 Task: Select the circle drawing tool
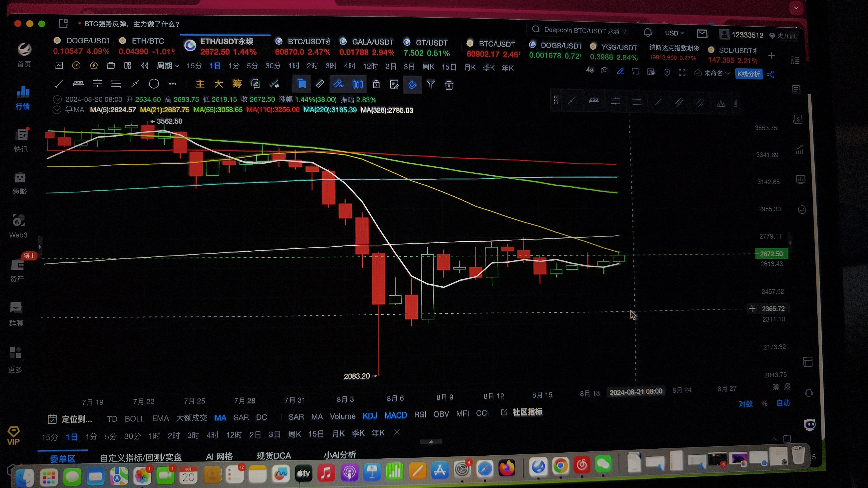pos(154,83)
